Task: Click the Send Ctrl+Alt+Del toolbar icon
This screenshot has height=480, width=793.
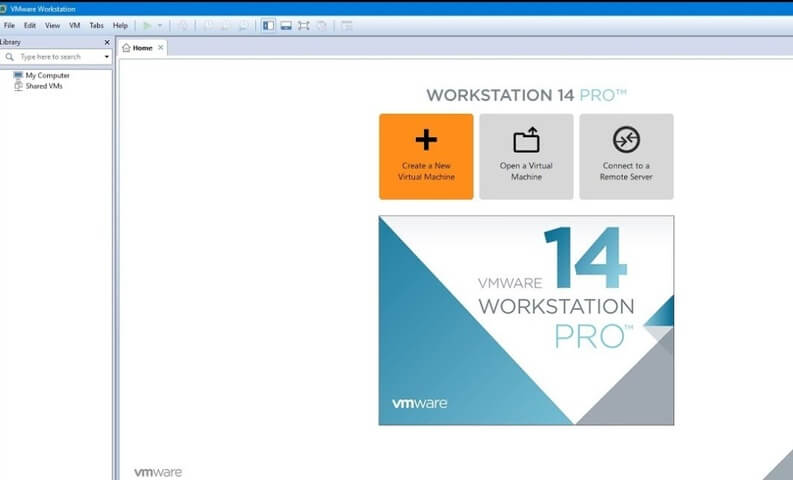Action: click(183, 25)
